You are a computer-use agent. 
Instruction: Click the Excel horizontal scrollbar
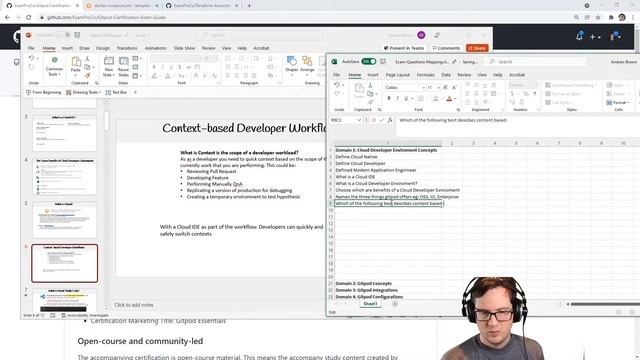tap(605, 304)
